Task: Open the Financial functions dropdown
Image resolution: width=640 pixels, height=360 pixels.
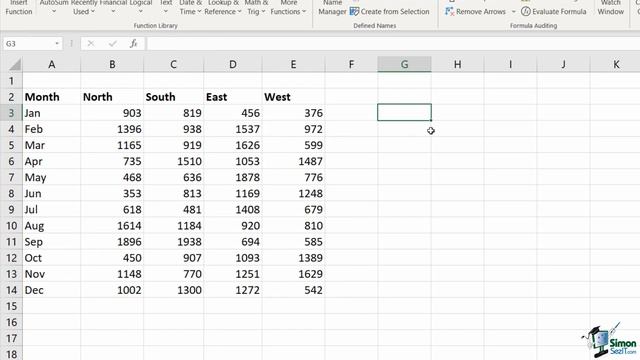Action: (113, 11)
